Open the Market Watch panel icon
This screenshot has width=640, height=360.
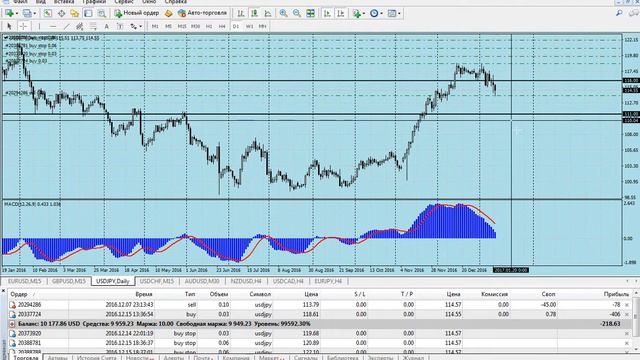pyautogui.click(x=48, y=13)
